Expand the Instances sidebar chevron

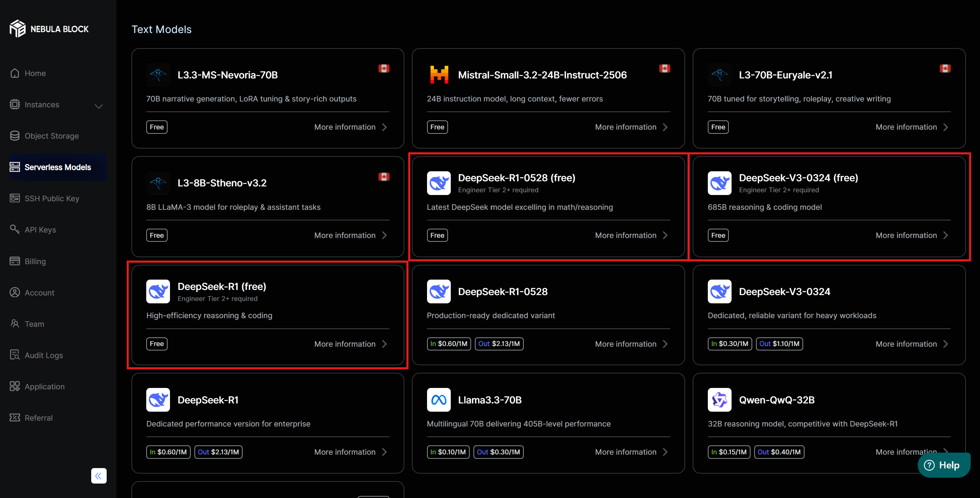click(x=99, y=106)
